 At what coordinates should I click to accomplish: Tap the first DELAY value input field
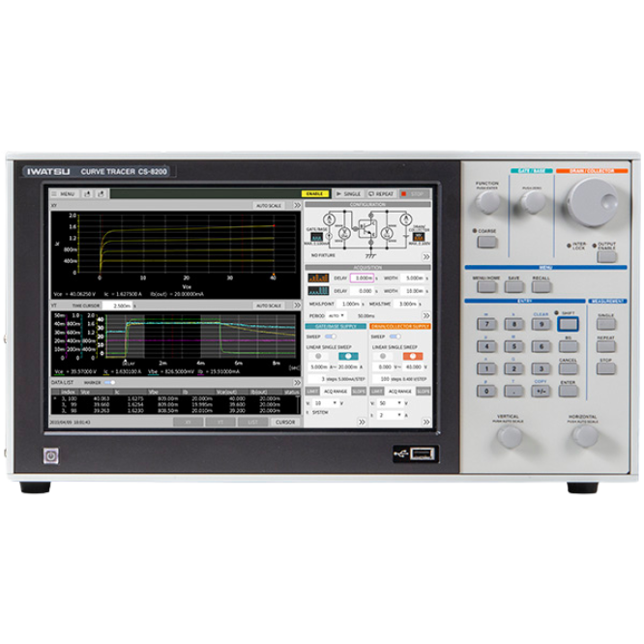pyautogui.click(x=361, y=278)
